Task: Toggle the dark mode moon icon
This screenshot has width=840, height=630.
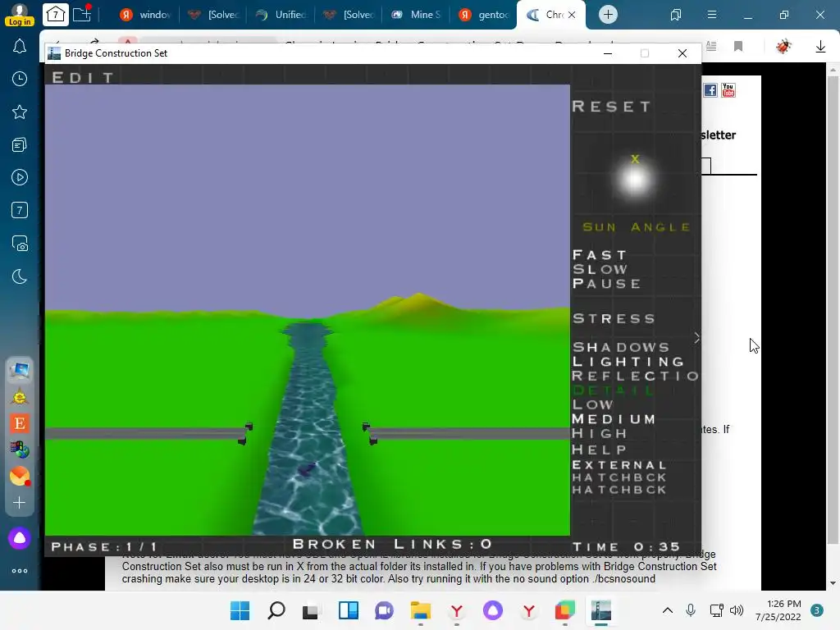Action: point(20,277)
